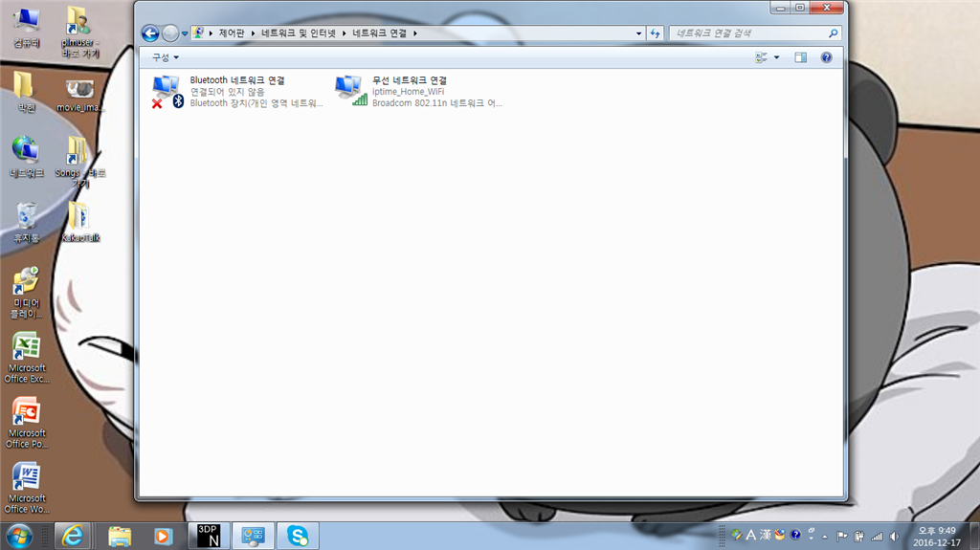980x550 pixels.
Task: Open the Windows Start menu
Action: [x=19, y=537]
